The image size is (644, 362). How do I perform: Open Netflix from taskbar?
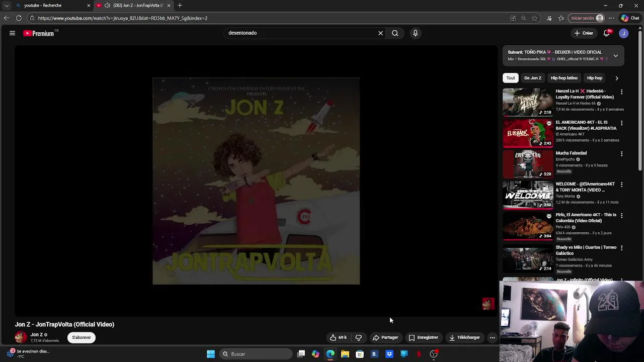point(419,354)
